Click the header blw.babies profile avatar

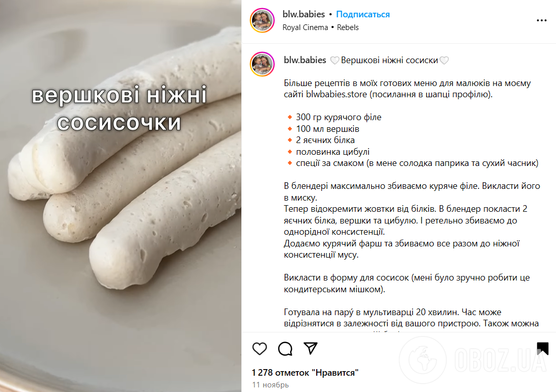[x=262, y=20]
